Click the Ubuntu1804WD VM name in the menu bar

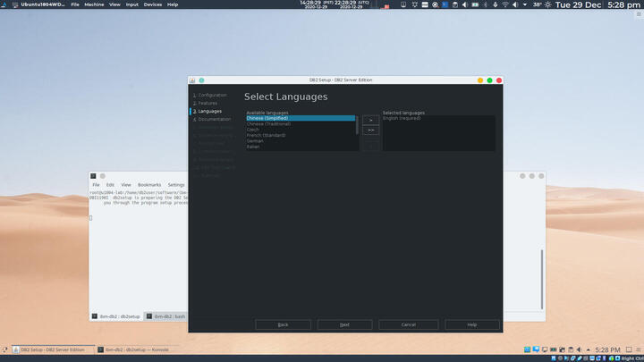click(x=43, y=4)
